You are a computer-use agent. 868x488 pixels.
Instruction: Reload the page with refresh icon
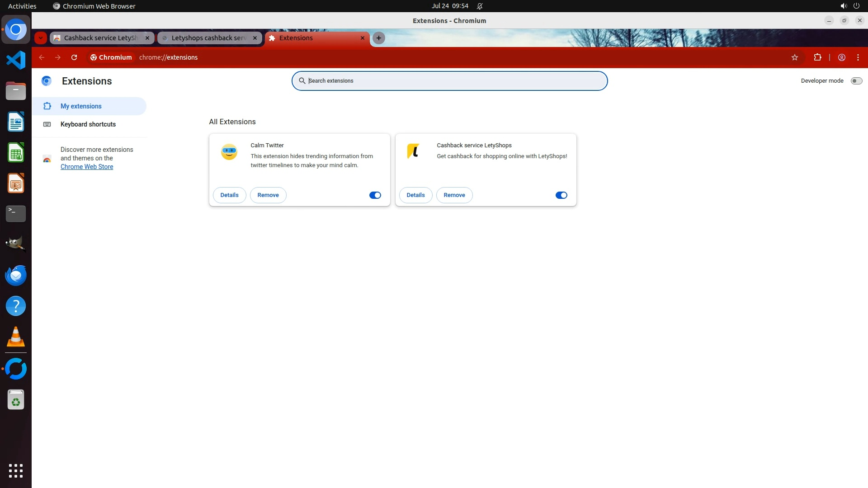point(74,57)
